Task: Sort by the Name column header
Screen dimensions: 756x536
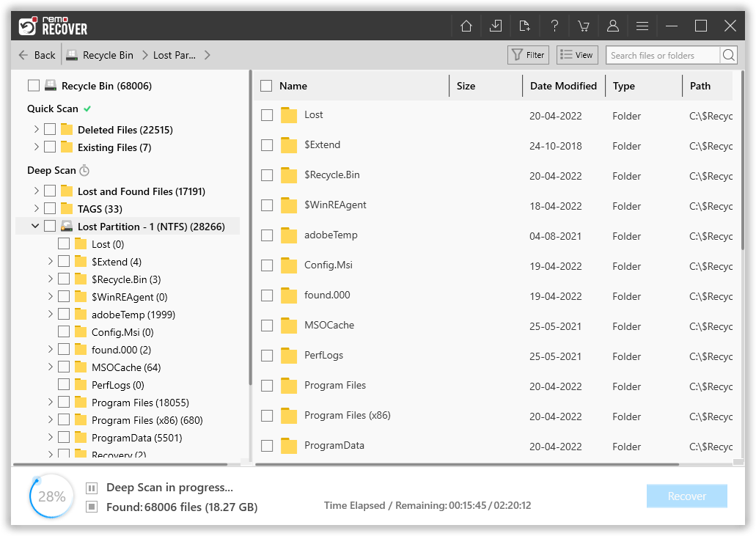Action: click(293, 86)
